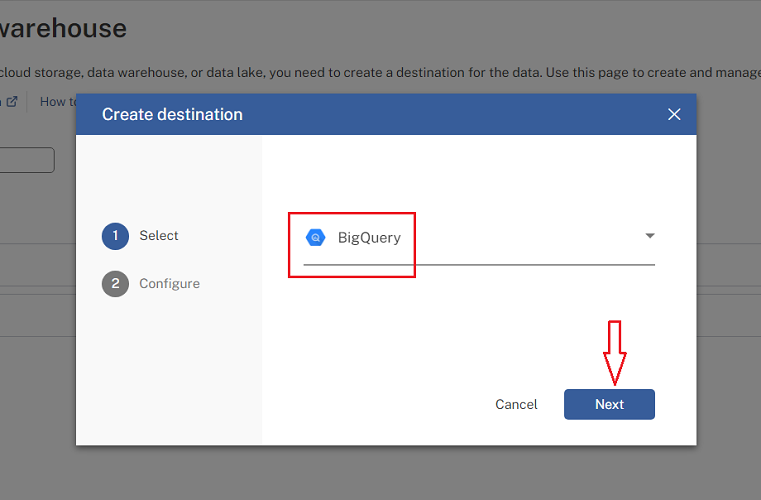Click the Next button
Viewport: 761px width, 500px height.
click(609, 404)
